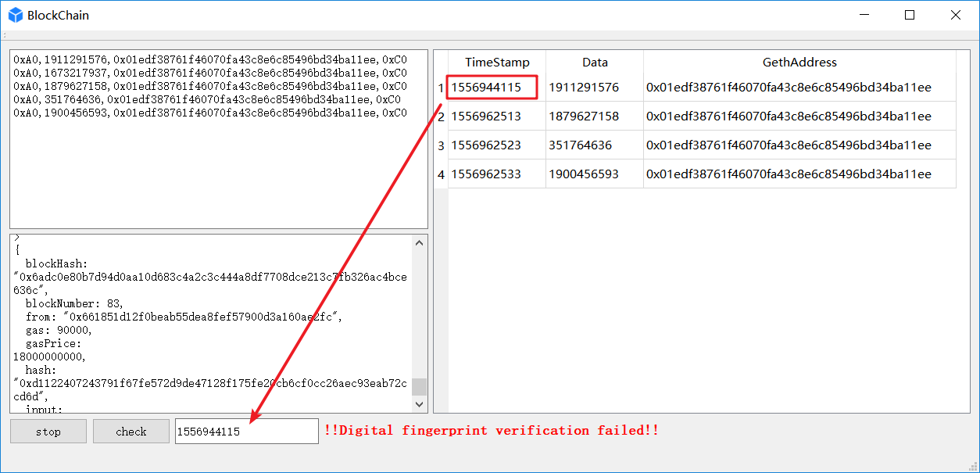The width and height of the screenshot is (980, 473).
Task: Close the BlockChain window
Action: tap(956, 15)
